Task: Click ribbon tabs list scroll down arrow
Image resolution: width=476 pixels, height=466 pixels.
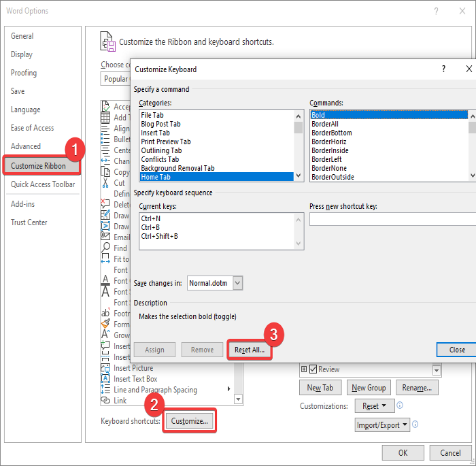Action: click(x=437, y=370)
